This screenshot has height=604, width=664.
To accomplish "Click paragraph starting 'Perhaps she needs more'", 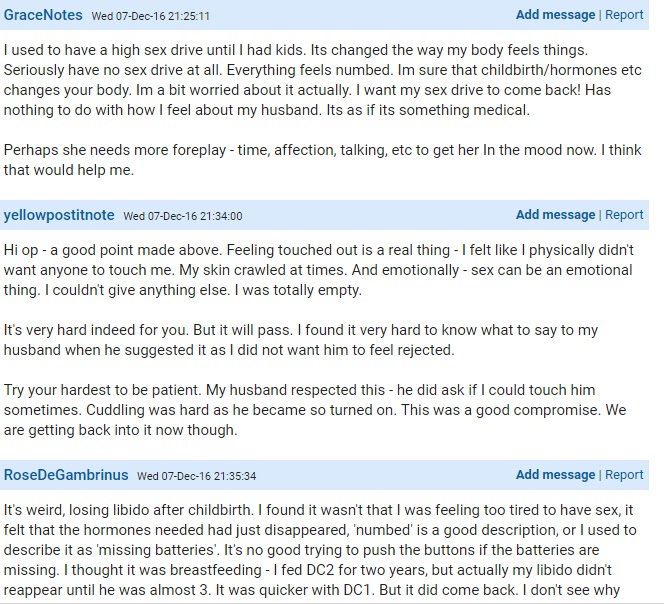I will tap(323, 160).
